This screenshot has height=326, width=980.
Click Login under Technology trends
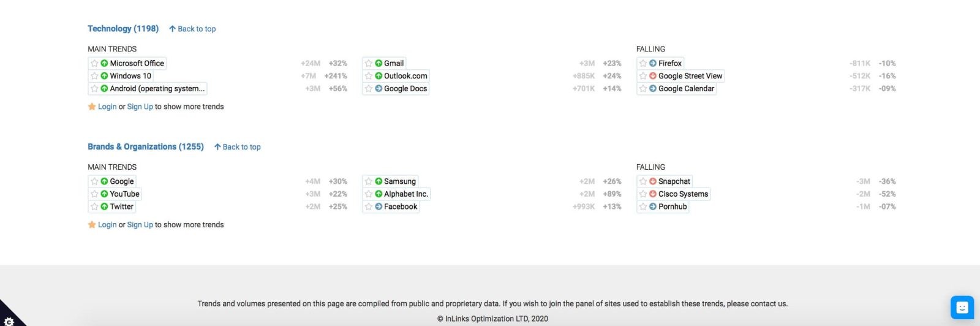point(107,107)
